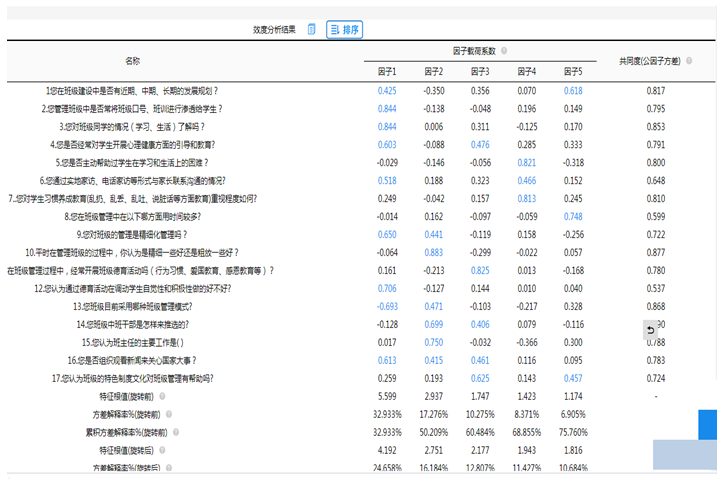Select the question 1 row label about 发展规划
Screen dimensions: 724x483
coord(132,90)
